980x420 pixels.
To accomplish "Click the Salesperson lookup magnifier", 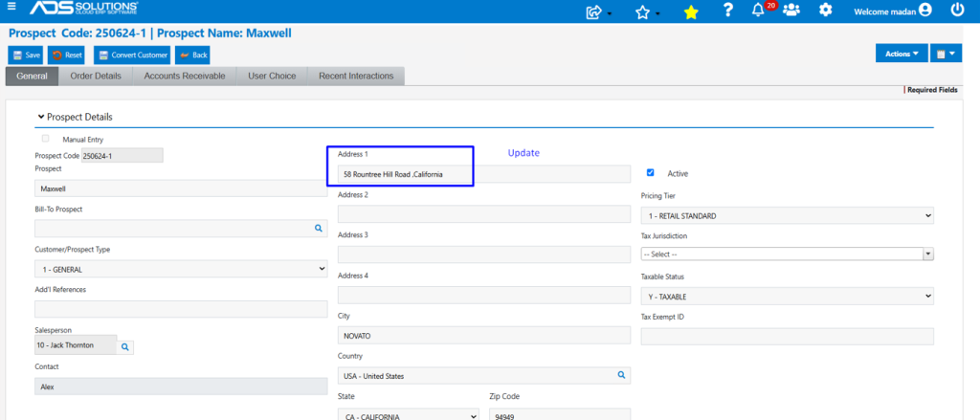I will tap(125, 345).
